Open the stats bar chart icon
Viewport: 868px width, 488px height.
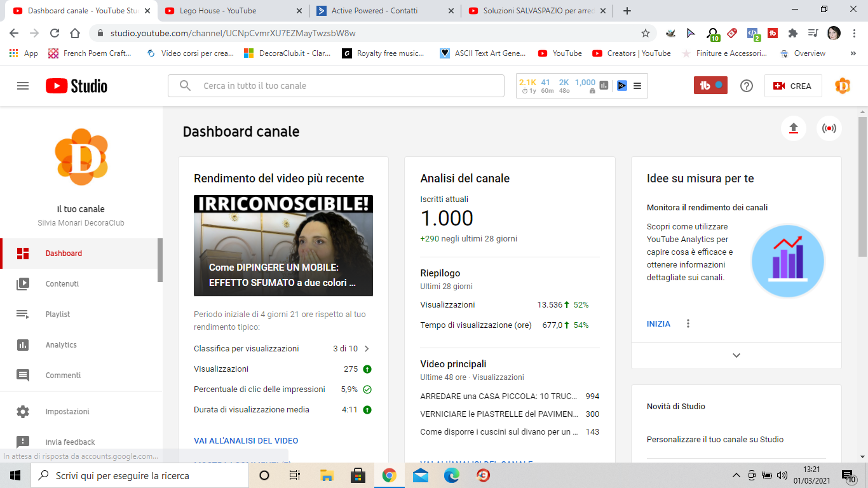(604, 86)
